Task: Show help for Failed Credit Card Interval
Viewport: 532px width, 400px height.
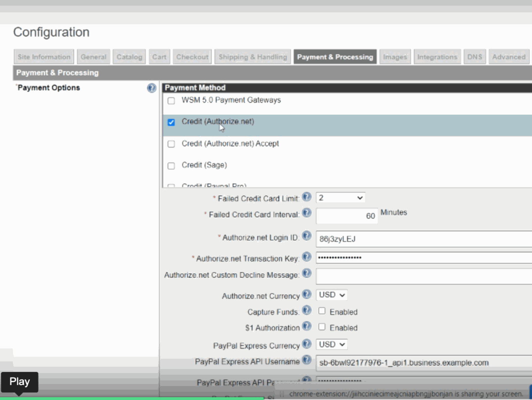Action: tap(307, 213)
